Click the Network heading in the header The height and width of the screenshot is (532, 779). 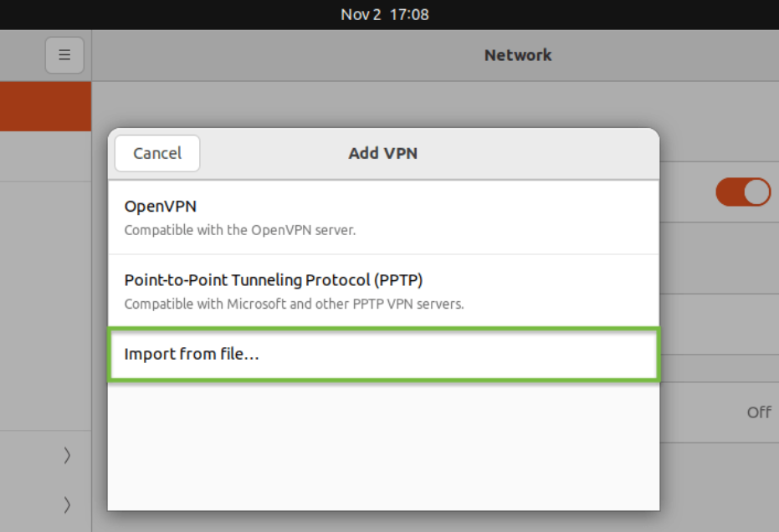pyautogui.click(x=517, y=54)
